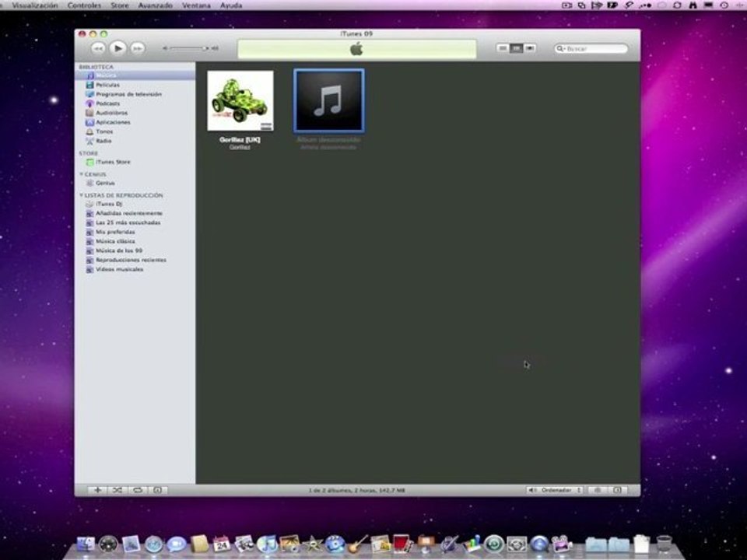Open the Store menu
Viewport: 747px width, 560px height.
pyautogui.click(x=120, y=5)
